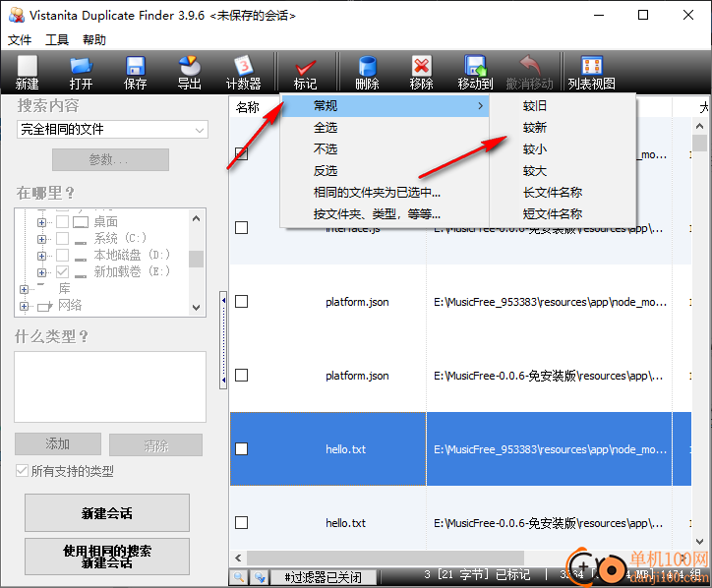The width and height of the screenshot is (712, 588).
Task: Select 较大 in the submenu
Action: coord(563,171)
